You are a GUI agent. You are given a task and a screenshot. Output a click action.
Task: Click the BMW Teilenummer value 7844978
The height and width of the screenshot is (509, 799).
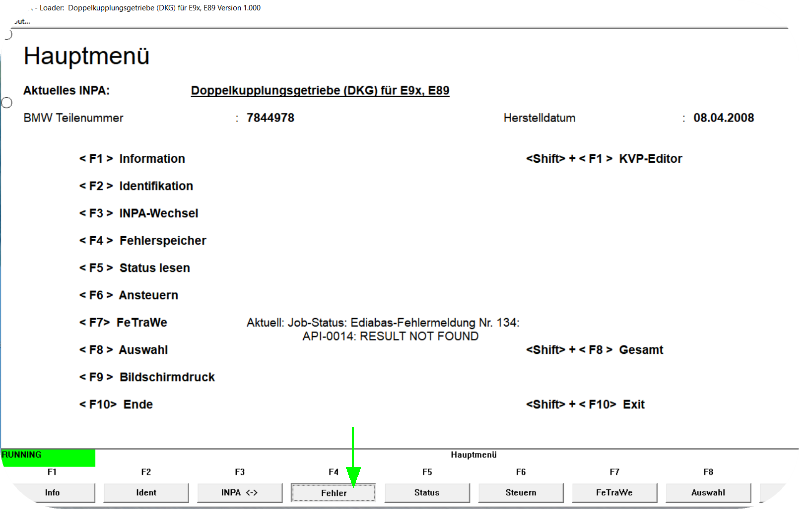point(271,118)
